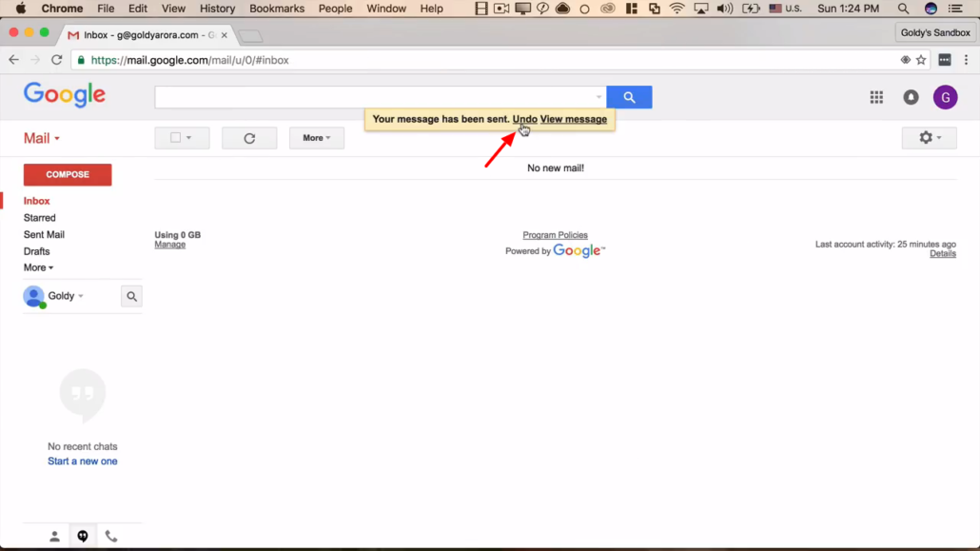Reload the page in Chrome

57,60
